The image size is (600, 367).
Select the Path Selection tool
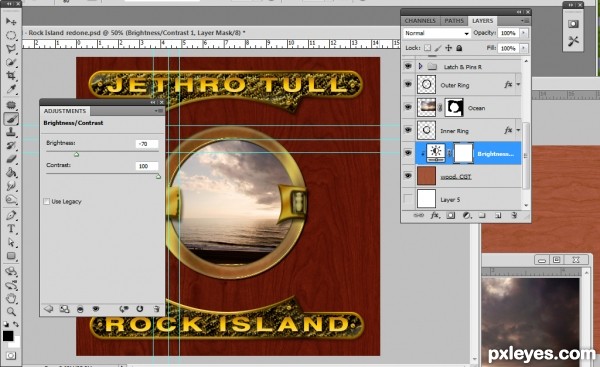pos(11,242)
